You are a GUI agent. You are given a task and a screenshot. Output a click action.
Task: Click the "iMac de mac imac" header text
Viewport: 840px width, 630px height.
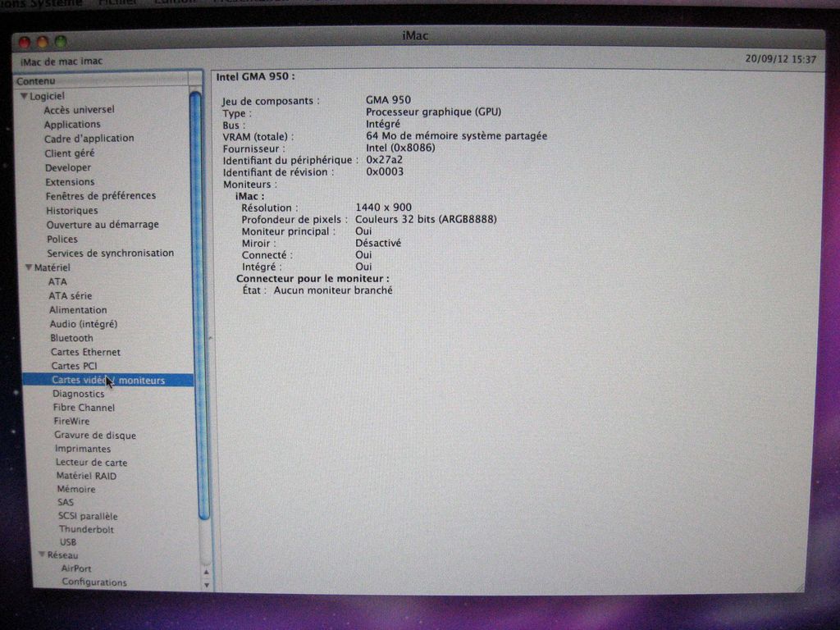point(61,62)
